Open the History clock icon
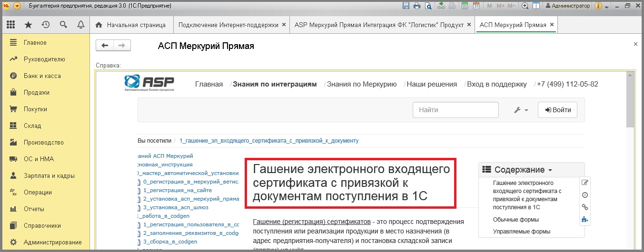The image size is (644, 252). click(x=46, y=25)
